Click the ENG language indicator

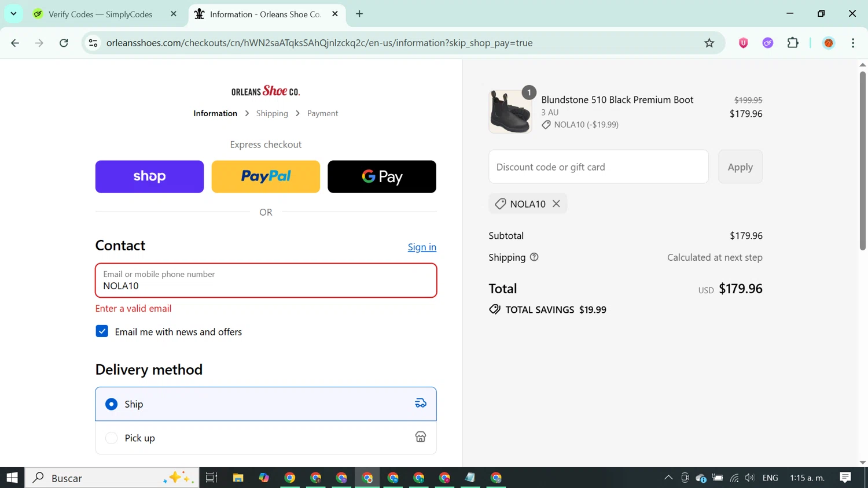[770, 478]
